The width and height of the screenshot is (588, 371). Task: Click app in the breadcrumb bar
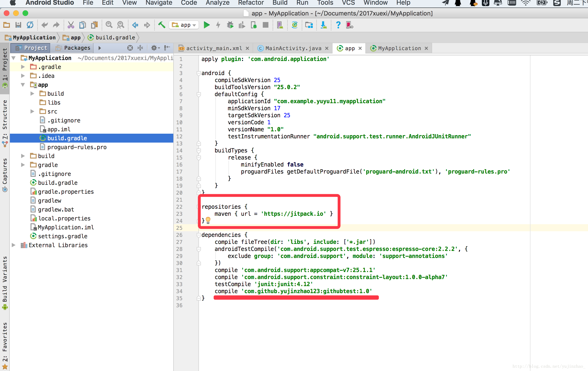pos(72,38)
